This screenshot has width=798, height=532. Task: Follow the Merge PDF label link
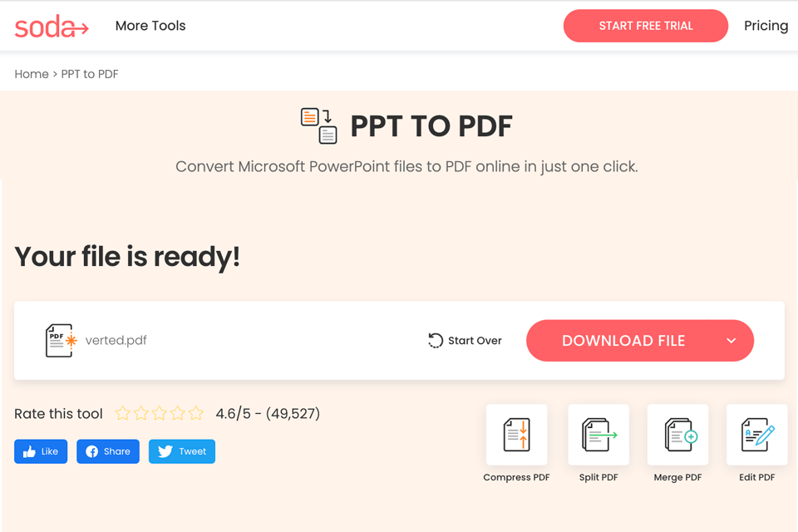click(x=678, y=477)
